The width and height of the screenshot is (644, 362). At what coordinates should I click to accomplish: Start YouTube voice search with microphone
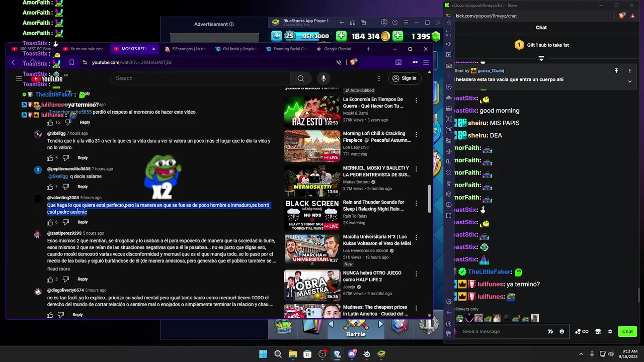coord(324,78)
